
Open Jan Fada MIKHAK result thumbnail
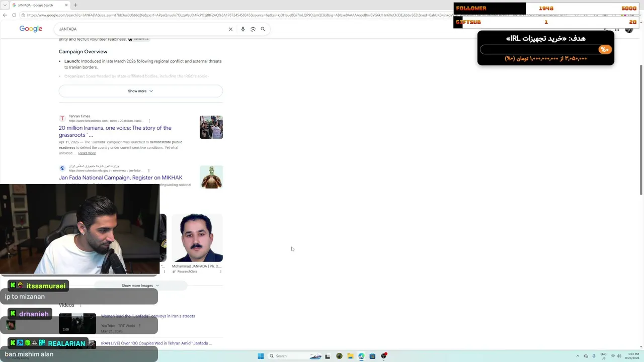pyautogui.click(x=211, y=177)
